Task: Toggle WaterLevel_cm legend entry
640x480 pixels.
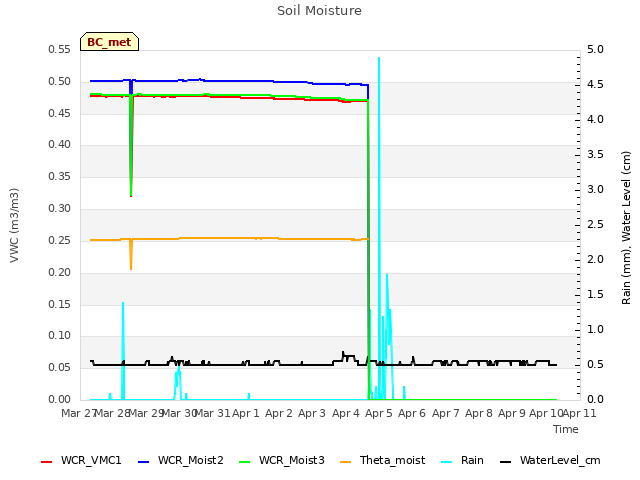Action: coord(550,460)
